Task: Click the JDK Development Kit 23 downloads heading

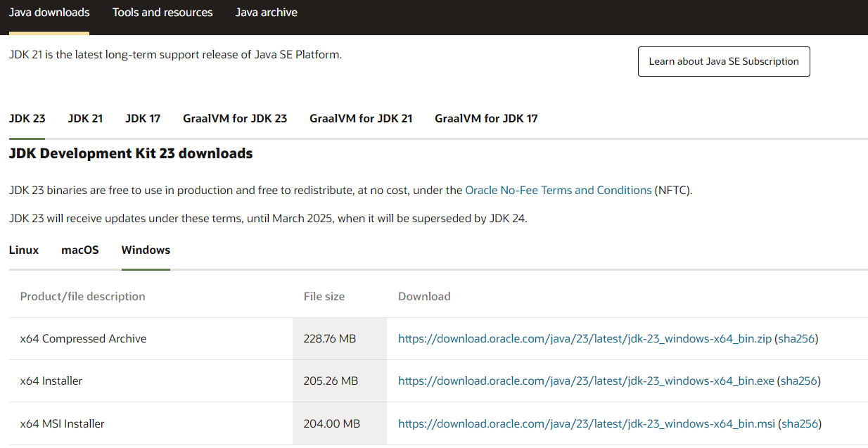Action: (x=131, y=153)
